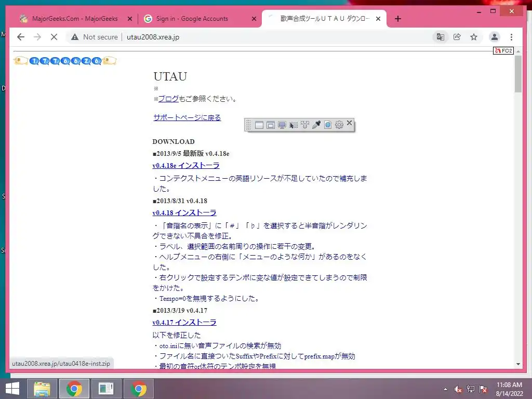
Task: Click the share this page icon
Action: [x=457, y=37]
